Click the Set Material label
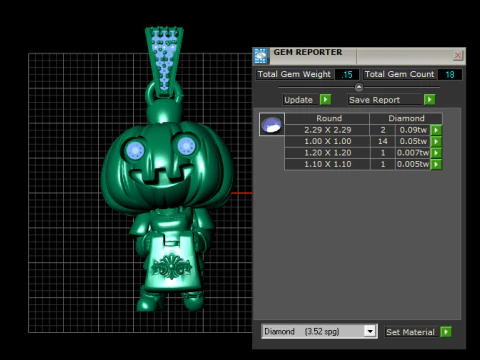This screenshot has height=360, width=480. coord(410,332)
